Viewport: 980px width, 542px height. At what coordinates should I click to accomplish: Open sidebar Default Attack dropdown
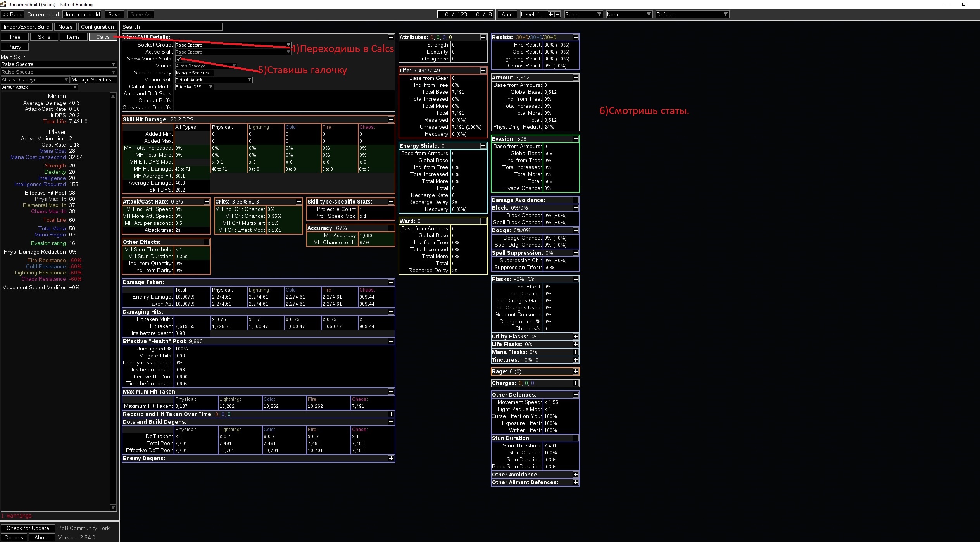point(39,87)
